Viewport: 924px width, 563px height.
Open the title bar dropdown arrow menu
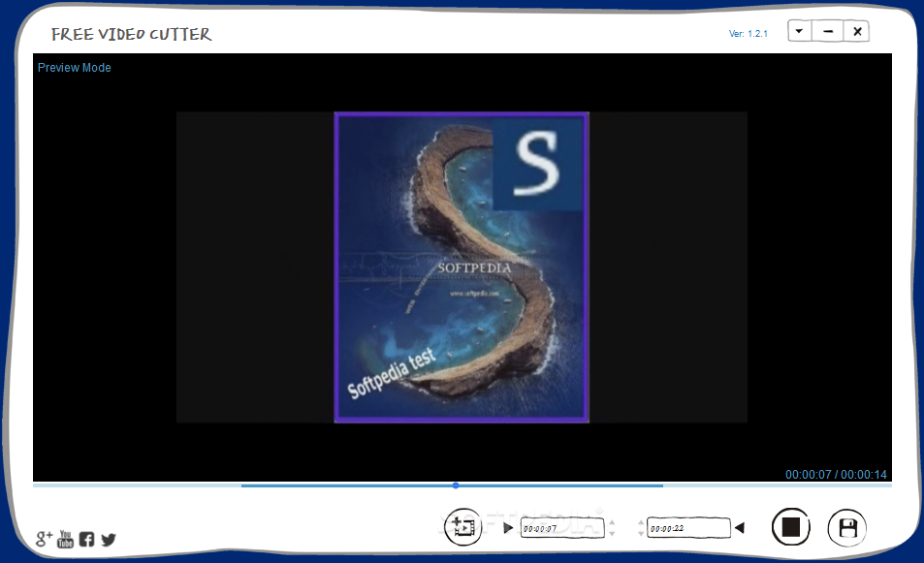799,31
